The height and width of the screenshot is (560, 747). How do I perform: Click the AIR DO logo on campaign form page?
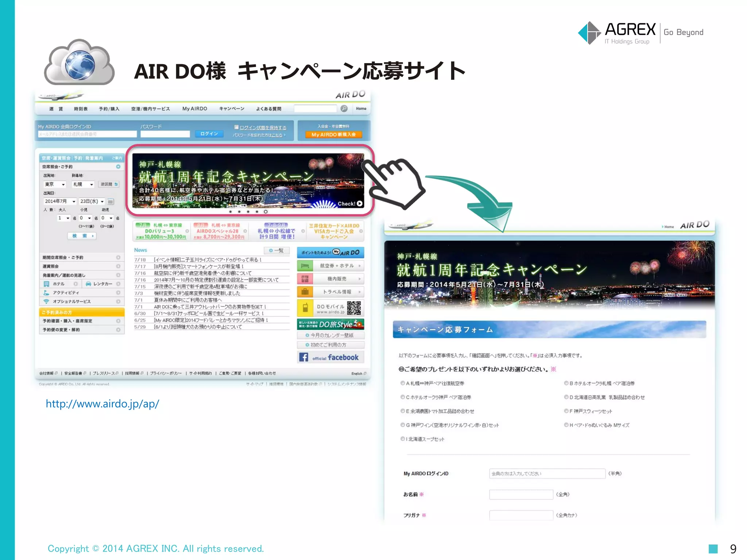tap(695, 225)
